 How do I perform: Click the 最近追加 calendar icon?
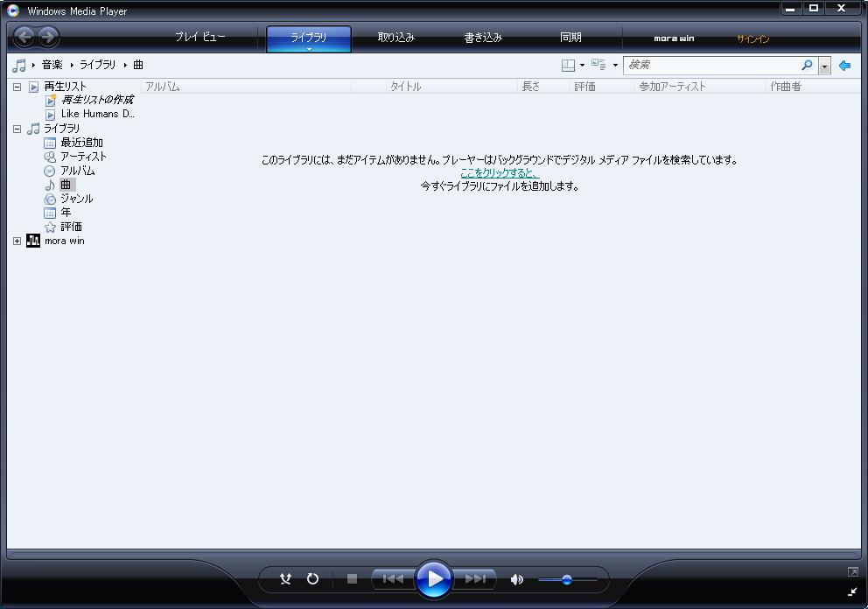coord(50,143)
